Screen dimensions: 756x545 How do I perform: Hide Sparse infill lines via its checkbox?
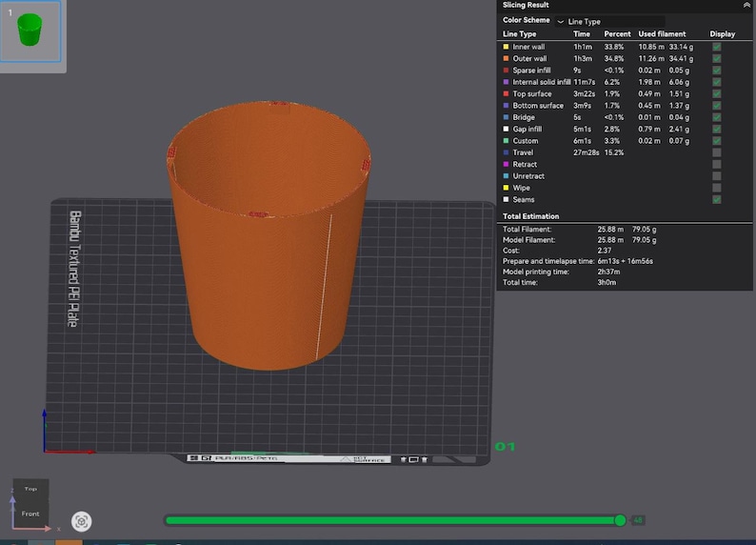pos(717,71)
